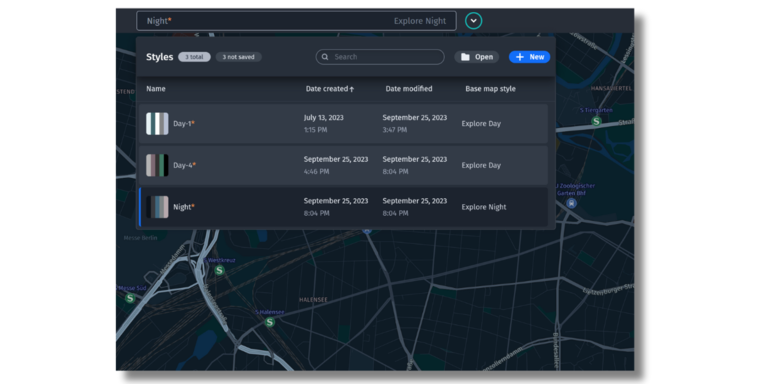Sort by Date created arrow
This screenshot has width=768, height=384.
click(x=352, y=89)
